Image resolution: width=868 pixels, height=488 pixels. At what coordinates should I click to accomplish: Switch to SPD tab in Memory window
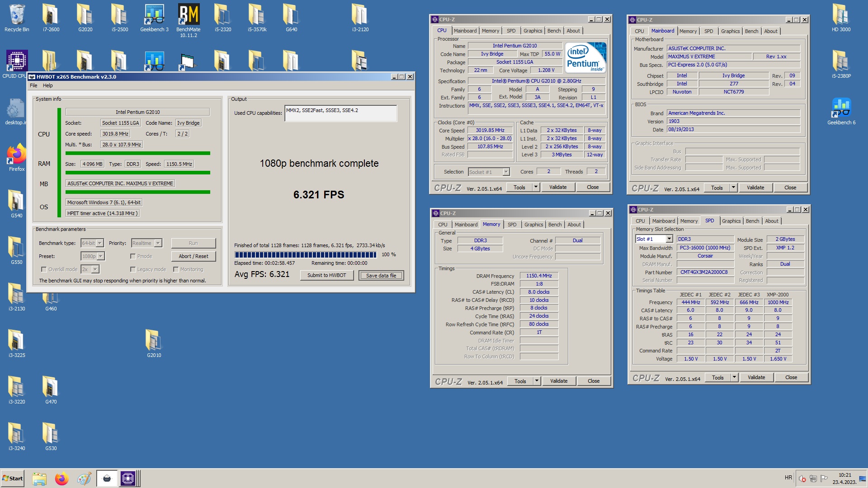pos(512,225)
